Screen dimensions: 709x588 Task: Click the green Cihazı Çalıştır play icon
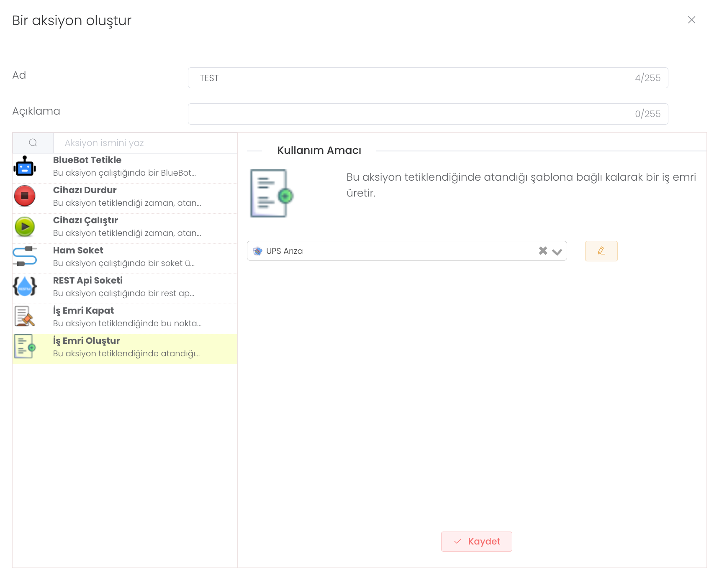point(25,227)
